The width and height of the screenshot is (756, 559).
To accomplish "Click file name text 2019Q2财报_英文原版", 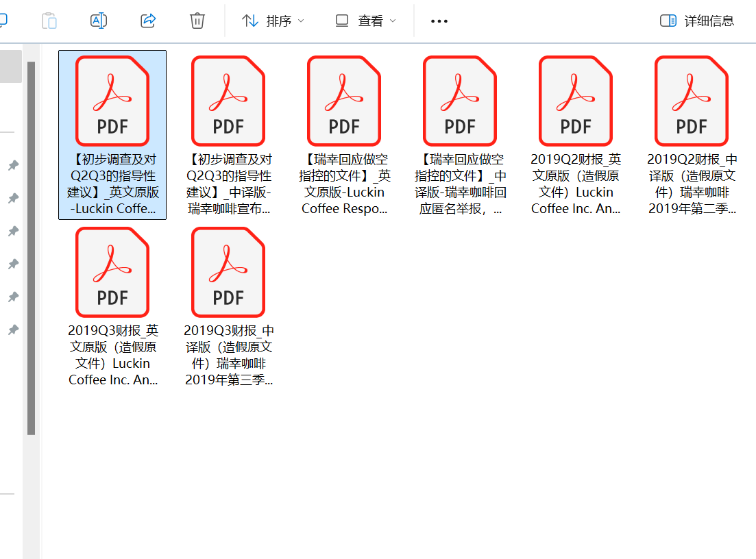I will tap(576, 184).
